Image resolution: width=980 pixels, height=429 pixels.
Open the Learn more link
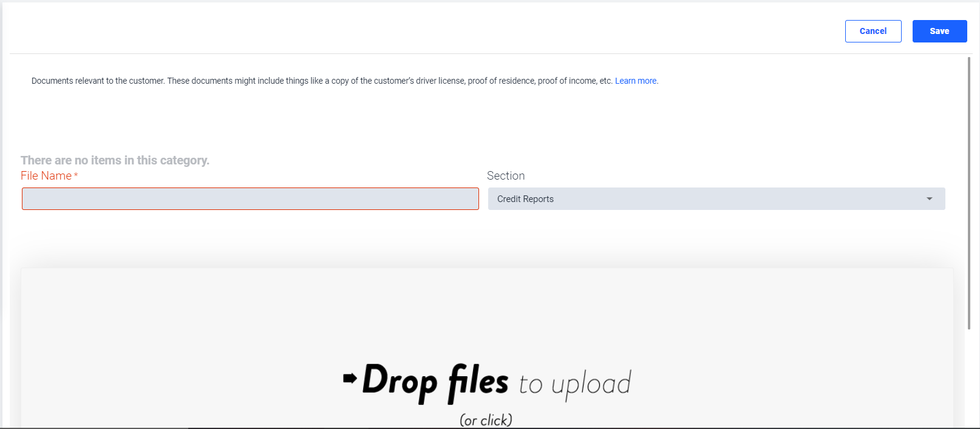636,81
